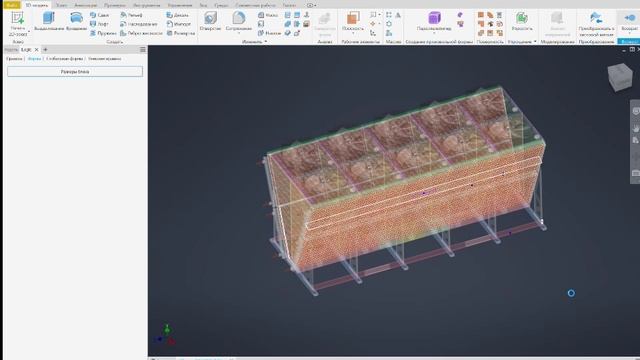Click the 3D axis triad indicator

pos(165,335)
